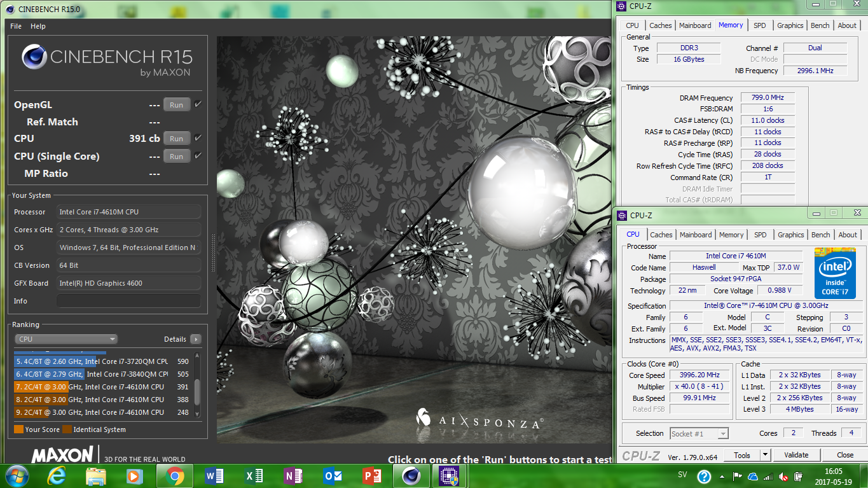Open SPD tab in upper CPU-Z window
This screenshot has height=488, width=868.
coord(760,25)
